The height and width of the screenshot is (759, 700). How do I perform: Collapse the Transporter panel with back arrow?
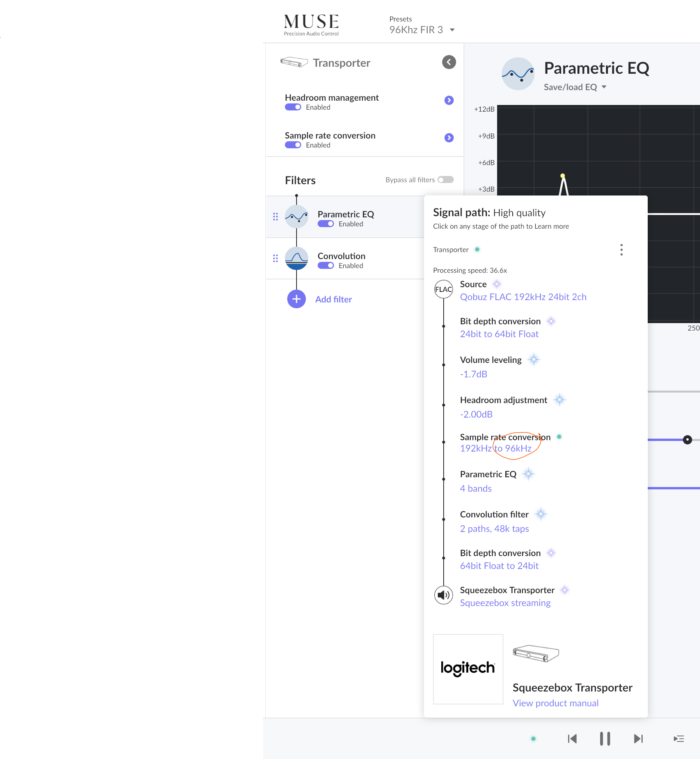449,62
